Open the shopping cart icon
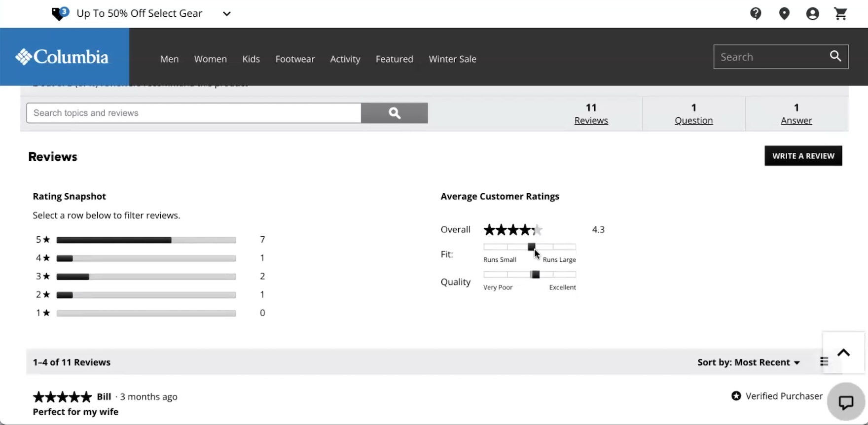Image resolution: width=868 pixels, height=425 pixels. [x=841, y=14]
